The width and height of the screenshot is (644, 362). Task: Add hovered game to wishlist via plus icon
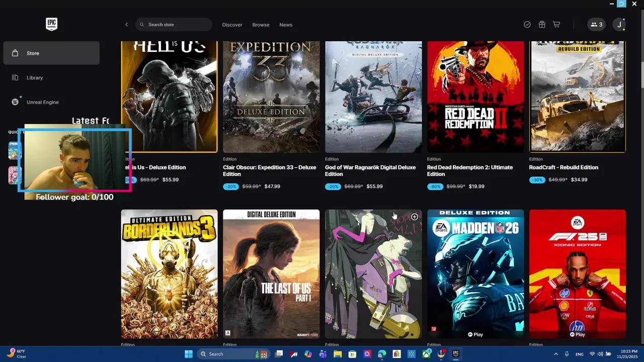click(x=415, y=217)
